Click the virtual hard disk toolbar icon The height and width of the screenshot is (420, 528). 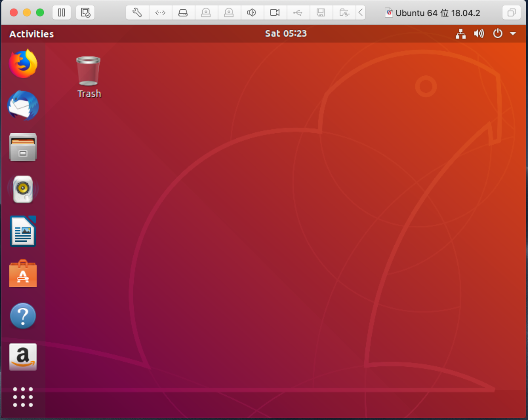pyautogui.click(x=183, y=13)
